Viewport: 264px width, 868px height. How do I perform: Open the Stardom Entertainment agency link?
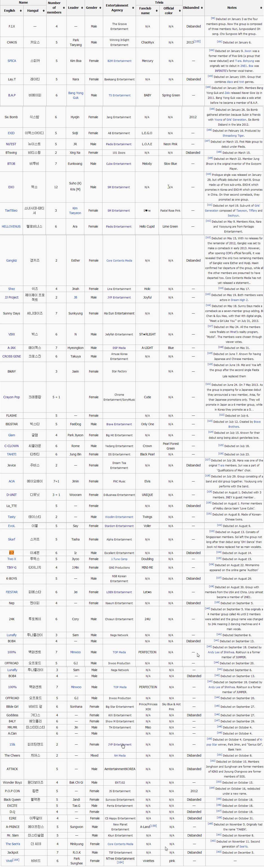pos(119,526)
